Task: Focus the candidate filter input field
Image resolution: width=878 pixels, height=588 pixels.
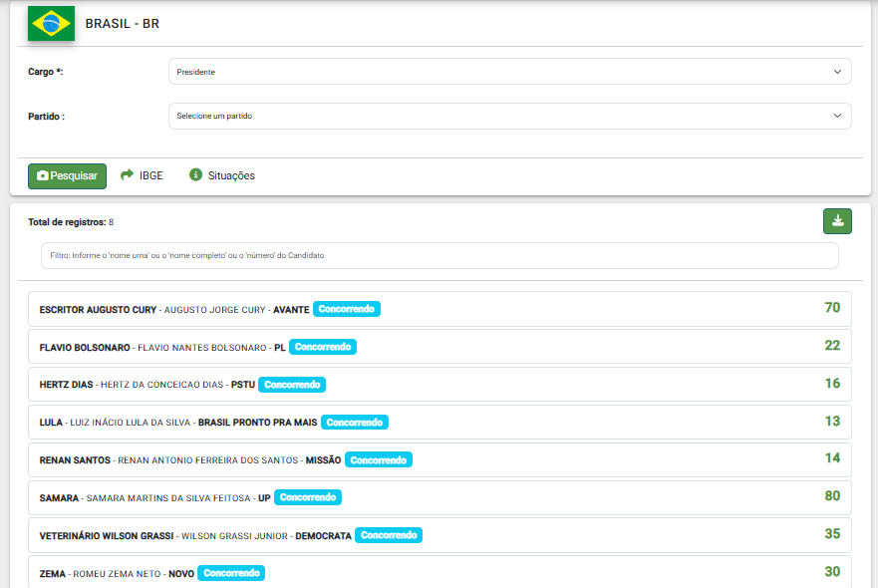Action: click(x=439, y=255)
